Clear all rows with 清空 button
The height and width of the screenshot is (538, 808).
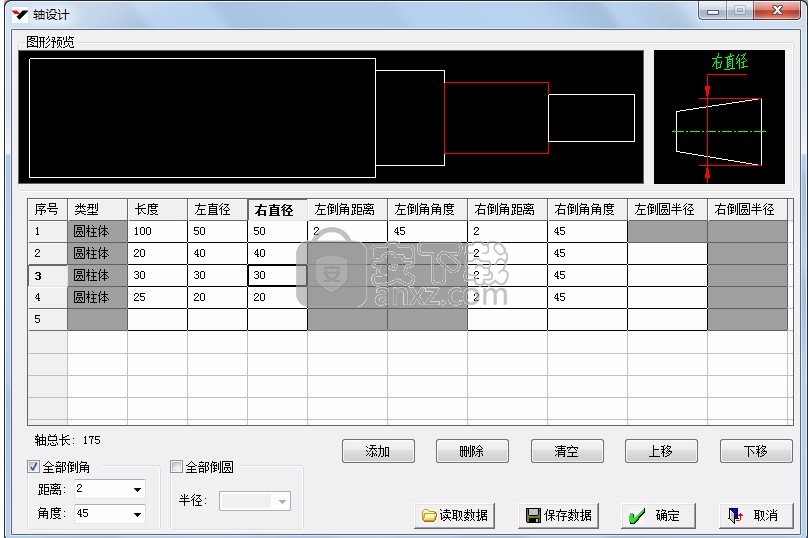567,451
